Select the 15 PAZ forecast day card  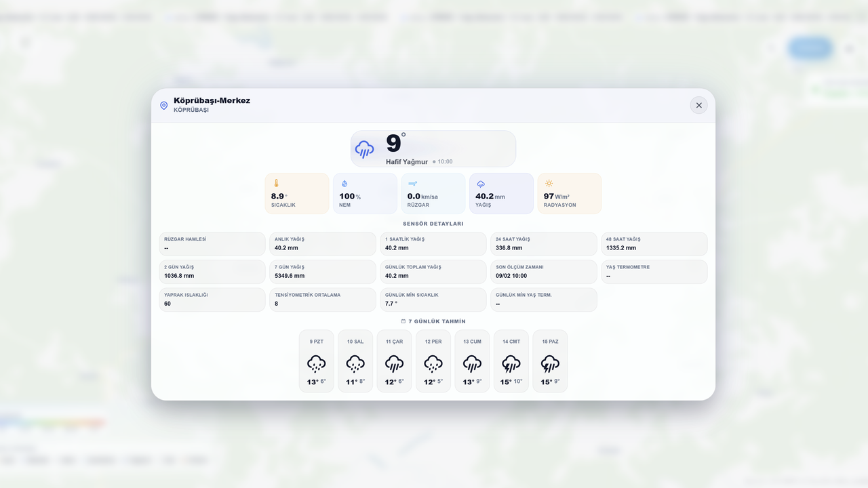550,361
